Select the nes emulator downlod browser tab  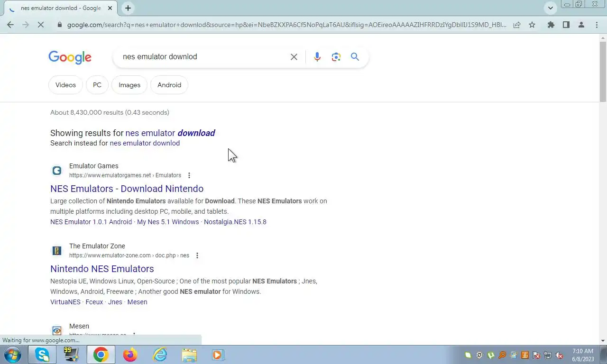coord(61,8)
